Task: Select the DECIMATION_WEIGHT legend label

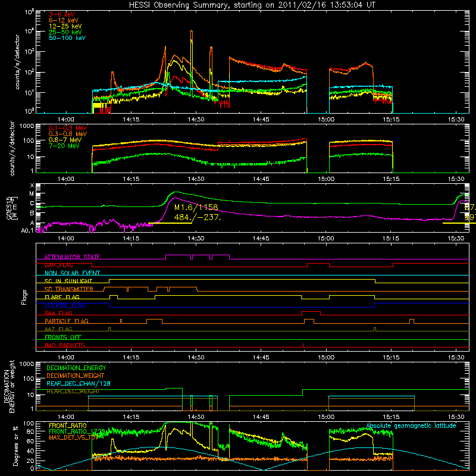Action: [76, 376]
